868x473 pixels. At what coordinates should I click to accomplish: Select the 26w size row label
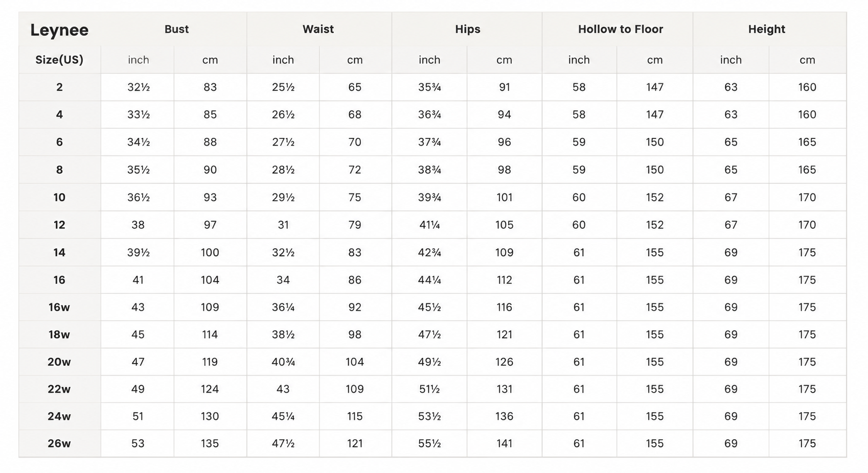(59, 443)
